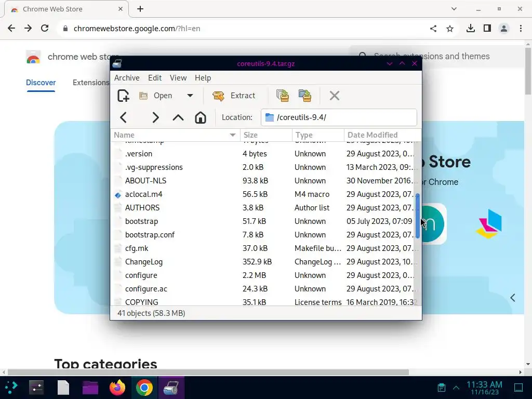Reload the Chrome page
The height and width of the screenshot is (399, 532).
click(x=45, y=28)
